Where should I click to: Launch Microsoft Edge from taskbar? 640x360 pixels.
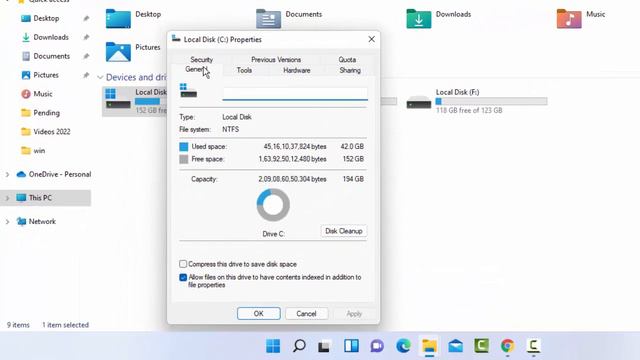coord(403,346)
